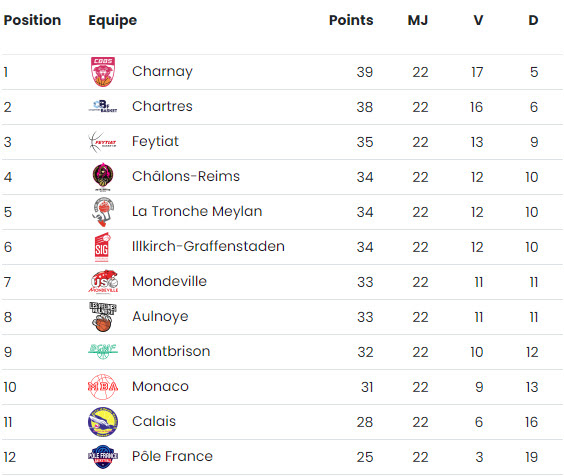Viewport: 564px width, 476px height.
Task: Open the SIG Illkirch-Graffenstaden logo
Action: 102,247
